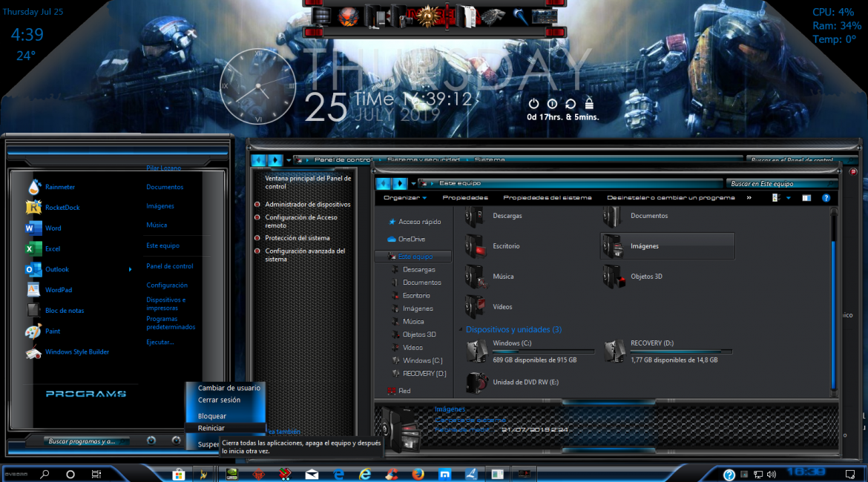Image resolution: width=868 pixels, height=482 pixels.
Task: Go back in the Panel de control window
Action: coord(258,160)
